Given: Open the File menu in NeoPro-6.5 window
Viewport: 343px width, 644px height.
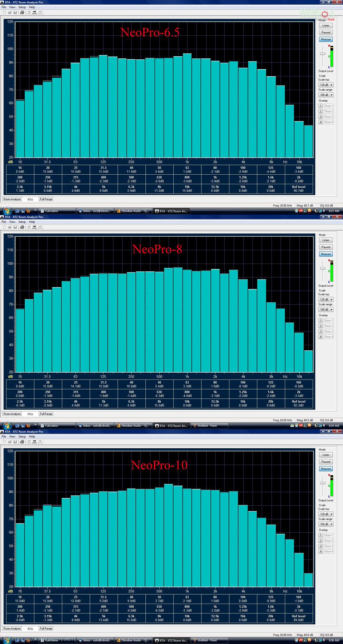Looking at the screenshot, I should pyautogui.click(x=4, y=7).
